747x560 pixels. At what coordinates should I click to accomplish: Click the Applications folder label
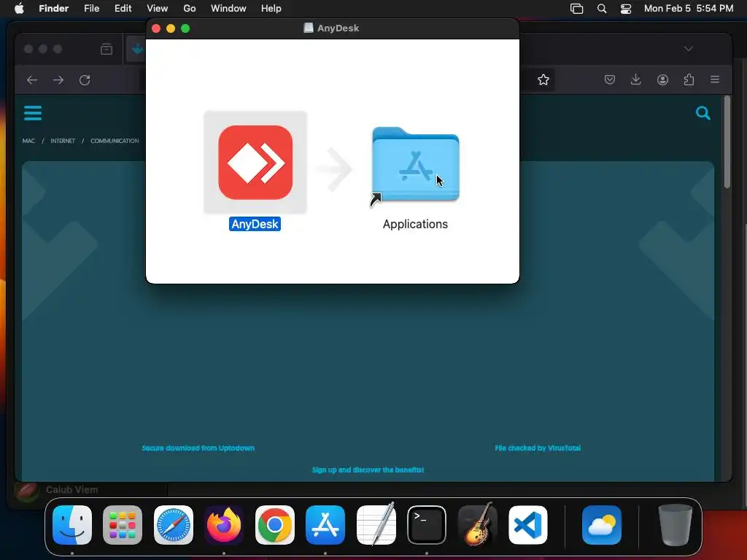415,224
